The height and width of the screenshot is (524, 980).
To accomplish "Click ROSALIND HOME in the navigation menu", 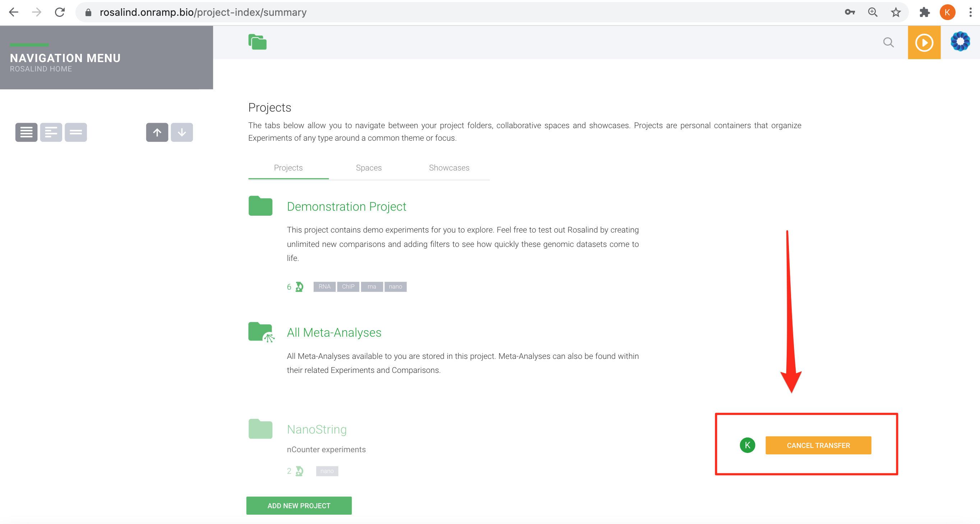I will point(41,69).
